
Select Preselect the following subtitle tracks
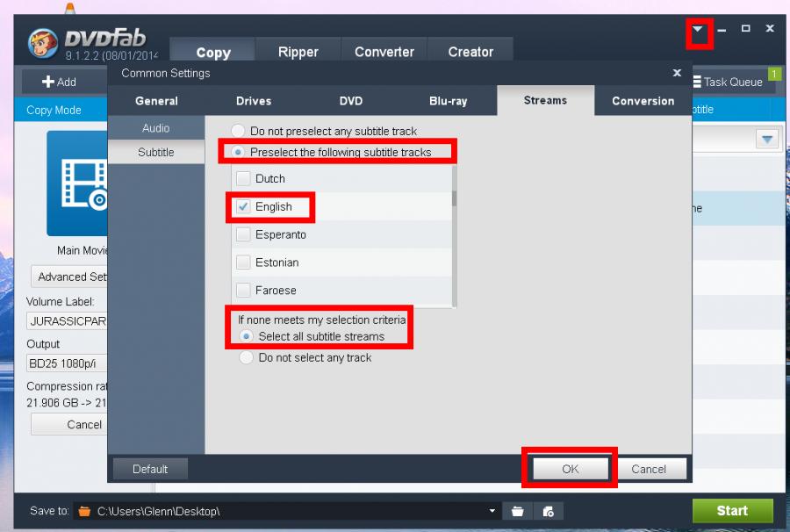238,152
